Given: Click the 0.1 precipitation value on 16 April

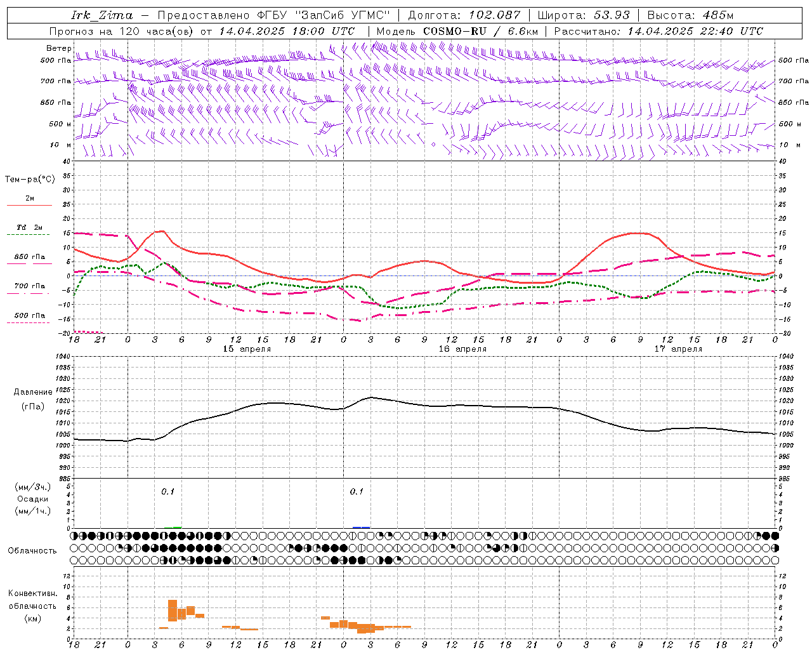Looking at the screenshot, I should [x=357, y=492].
